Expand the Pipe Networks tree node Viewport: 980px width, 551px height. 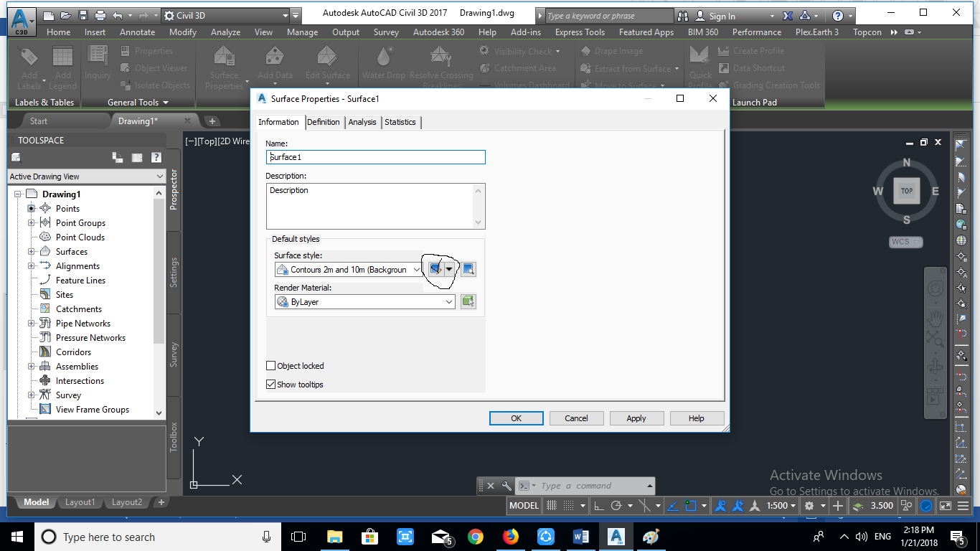(32, 324)
